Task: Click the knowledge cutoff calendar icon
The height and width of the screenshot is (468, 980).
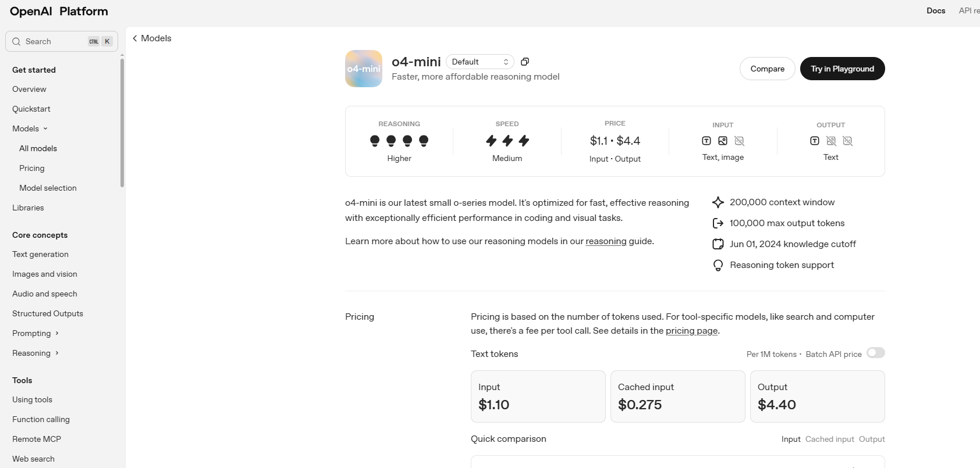Action: pos(718,244)
